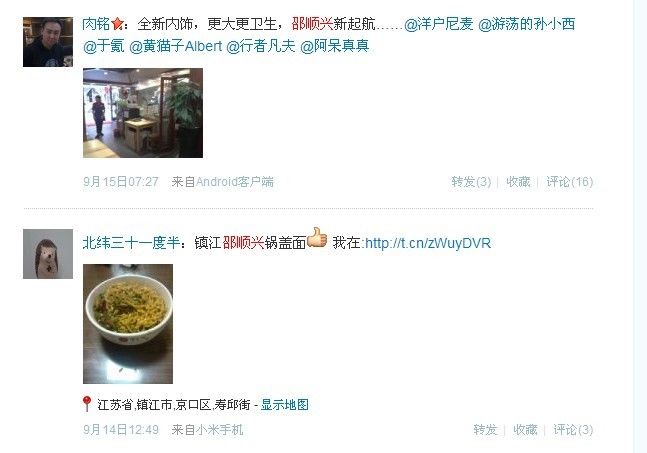Open the 肉铭 username link
The height and width of the screenshot is (453, 647).
point(96,24)
